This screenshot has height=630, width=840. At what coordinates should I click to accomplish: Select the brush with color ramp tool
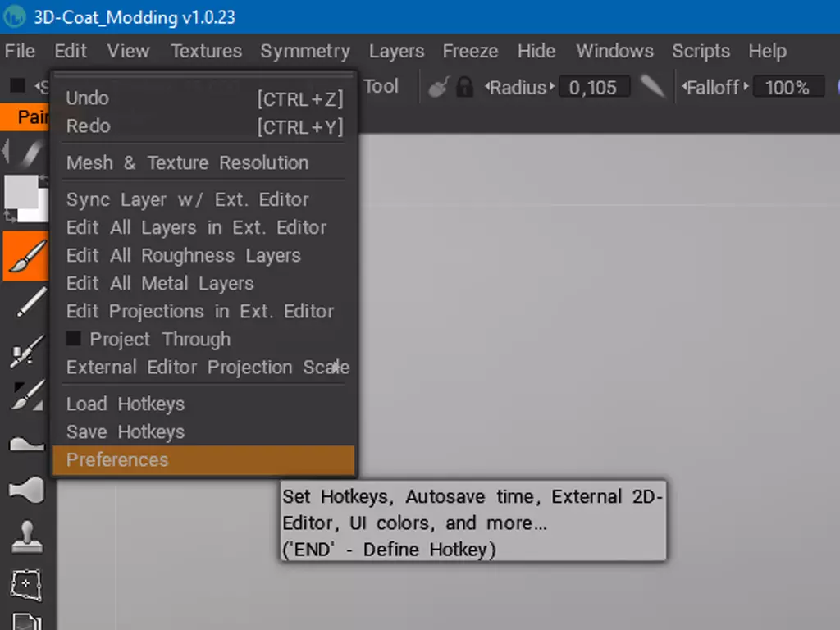[28, 396]
